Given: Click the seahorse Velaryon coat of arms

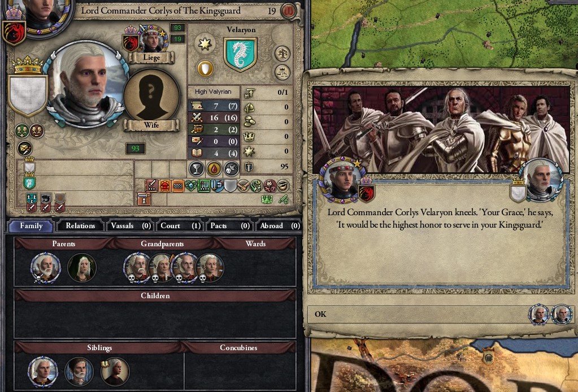Looking at the screenshot, I should (240, 55).
